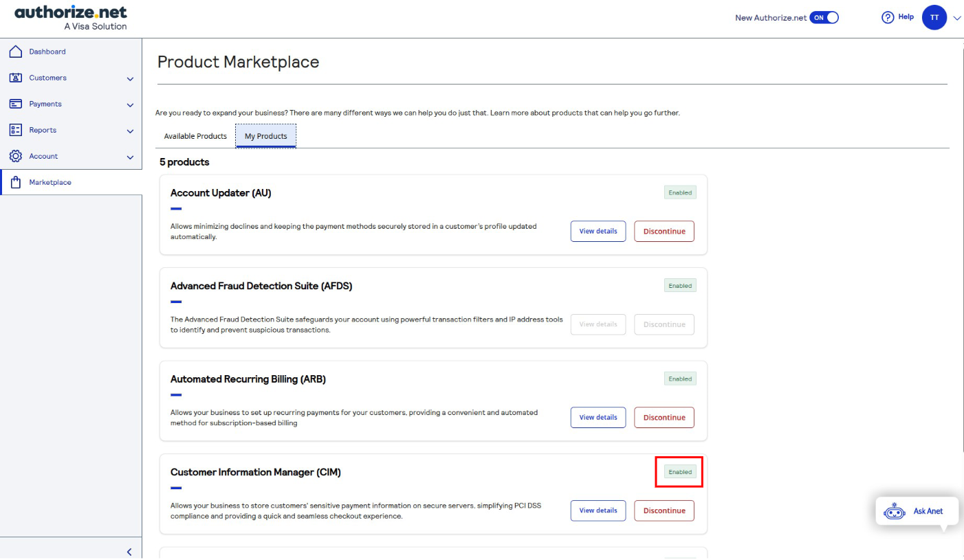Discontinue Automated Recurring Billing
Screen dimensions: 964x560
664,418
